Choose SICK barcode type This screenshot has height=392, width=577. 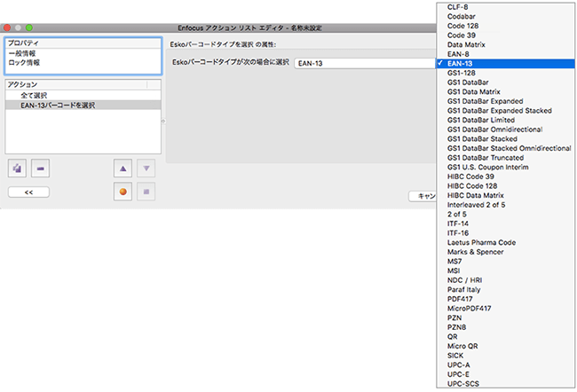tap(506, 356)
